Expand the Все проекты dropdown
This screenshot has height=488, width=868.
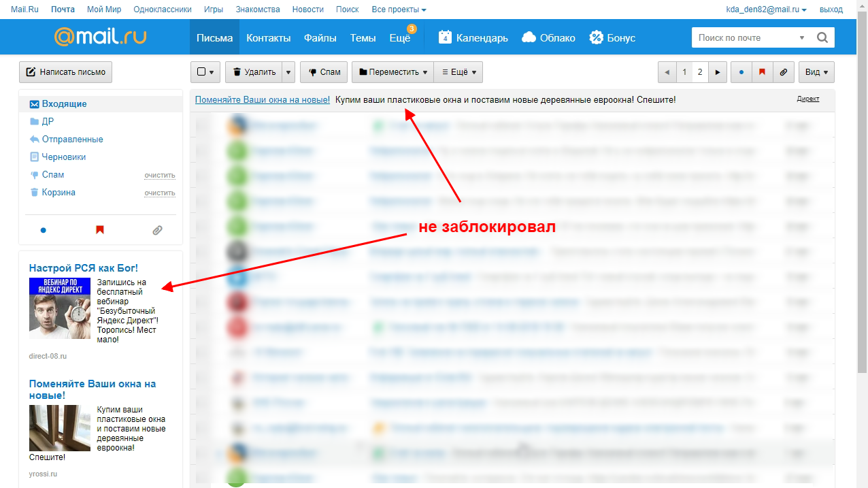399,10
